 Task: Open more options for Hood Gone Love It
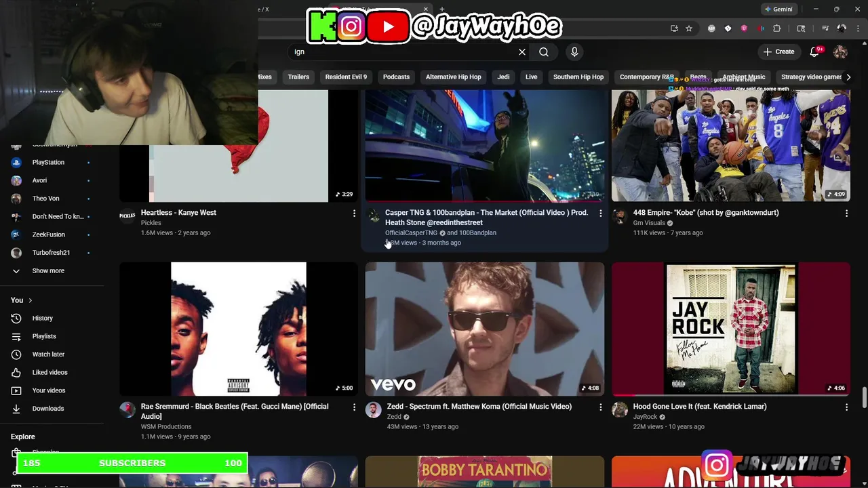(846, 407)
